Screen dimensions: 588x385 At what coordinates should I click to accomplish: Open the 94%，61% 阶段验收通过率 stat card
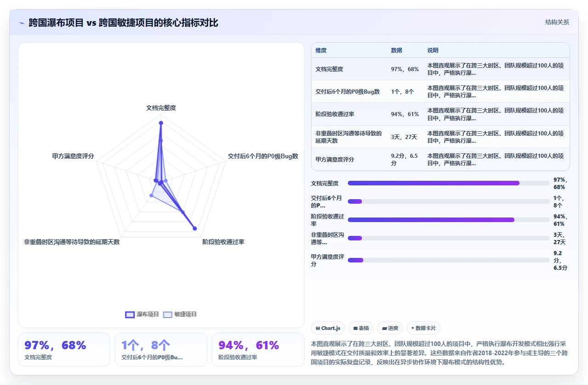[258, 350]
